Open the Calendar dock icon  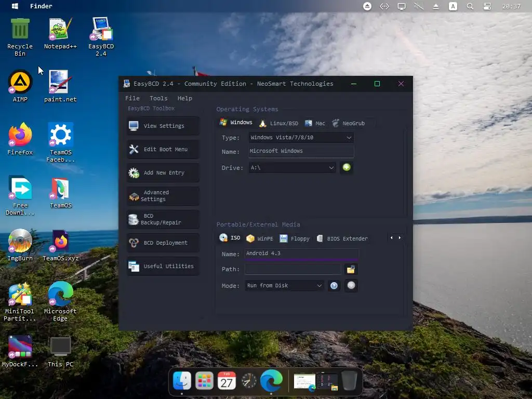[x=227, y=381]
